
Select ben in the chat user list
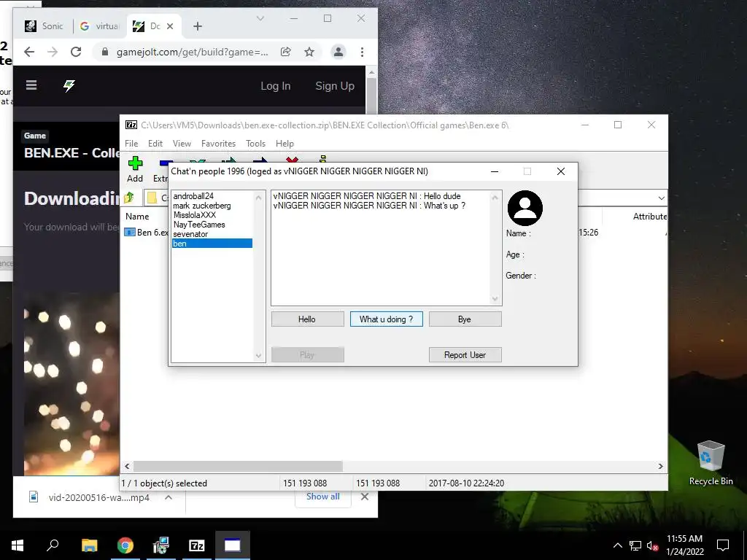pos(212,244)
